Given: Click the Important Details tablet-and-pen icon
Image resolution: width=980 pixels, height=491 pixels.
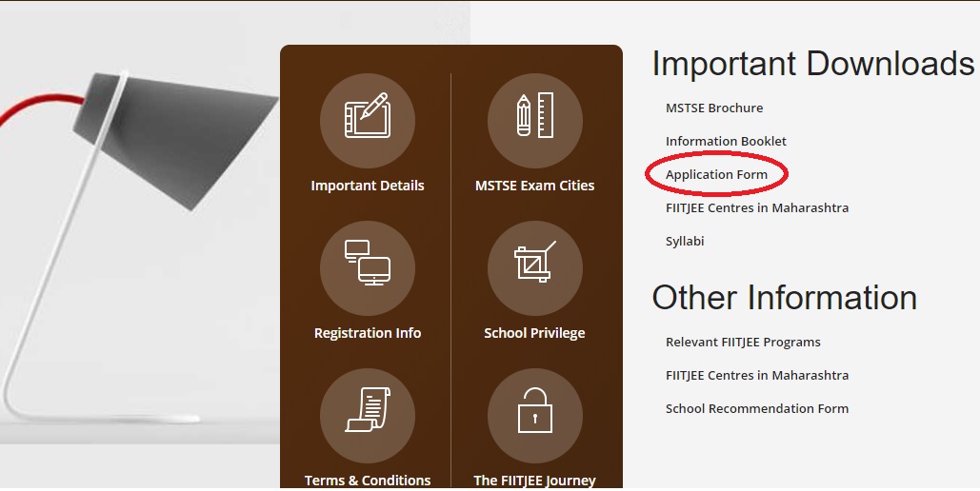Looking at the screenshot, I should pos(368,121).
